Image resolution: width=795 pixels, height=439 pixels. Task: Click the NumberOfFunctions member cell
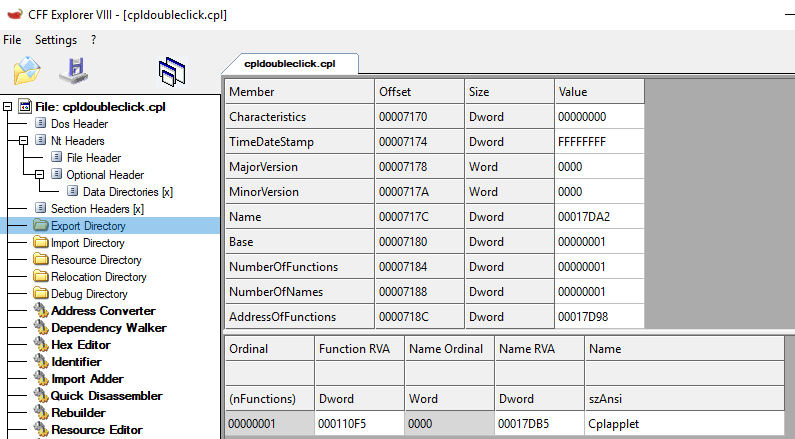tap(300, 267)
